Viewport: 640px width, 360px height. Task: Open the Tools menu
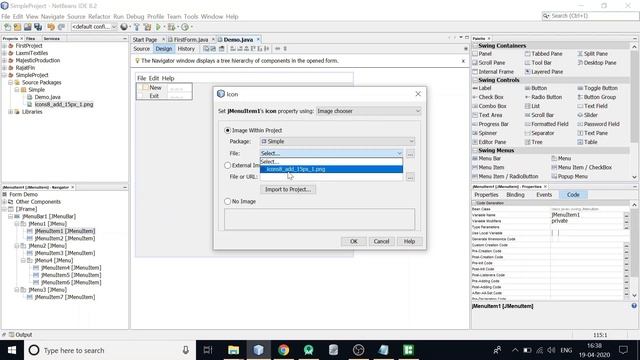point(191,16)
